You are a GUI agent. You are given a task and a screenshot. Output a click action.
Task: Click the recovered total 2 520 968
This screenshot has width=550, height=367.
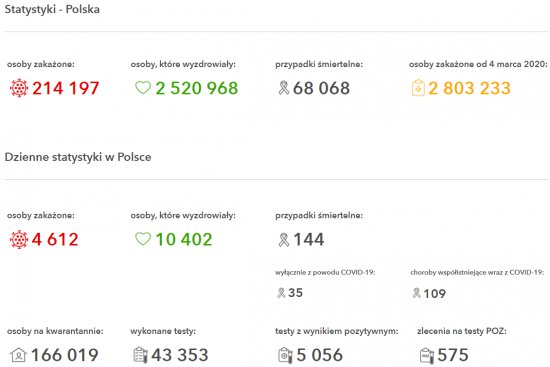tap(197, 88)
